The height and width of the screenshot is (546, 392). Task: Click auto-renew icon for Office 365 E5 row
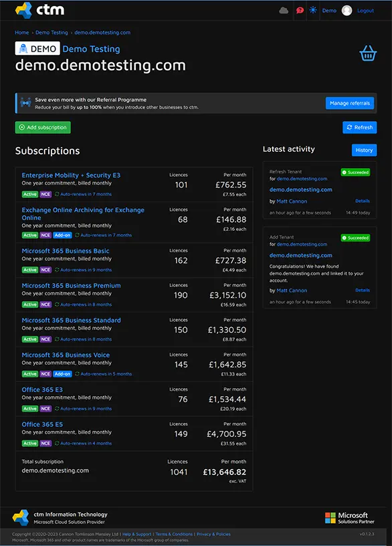coord(57,443)
